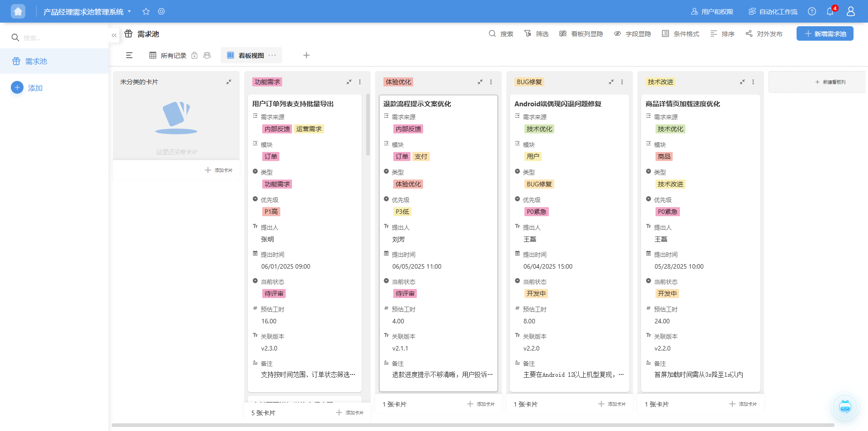This screenshot has height=431, width=868.
Task: Add card in 技术改进 column
Action: (x=743, y=404)
